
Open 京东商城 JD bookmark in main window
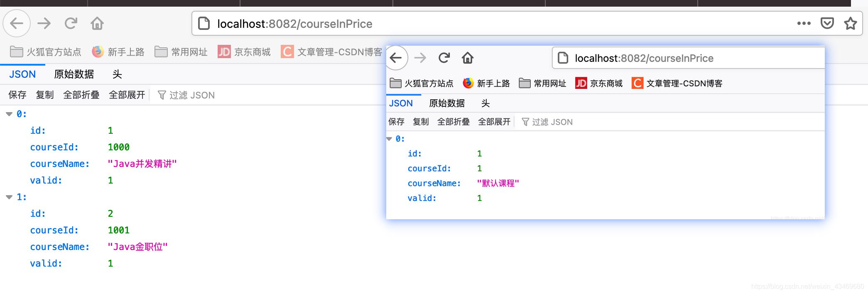coord(244,52)
